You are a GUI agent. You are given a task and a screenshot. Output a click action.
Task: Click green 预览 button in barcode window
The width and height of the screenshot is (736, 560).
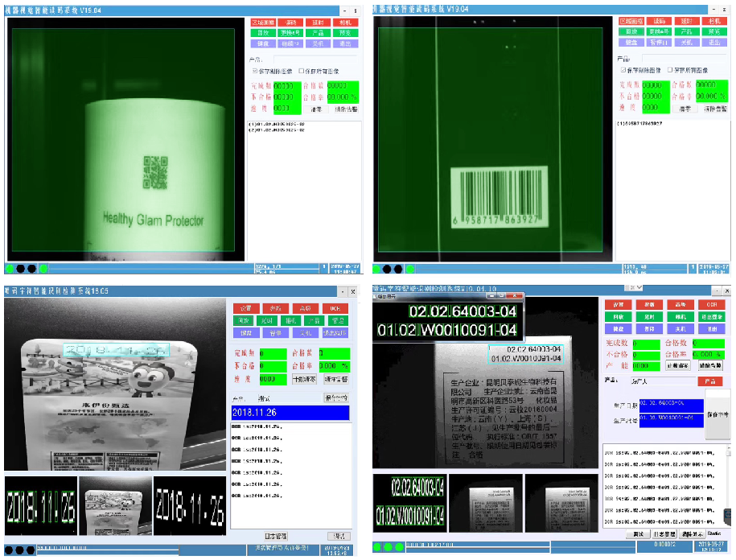(x=713, y=31)
